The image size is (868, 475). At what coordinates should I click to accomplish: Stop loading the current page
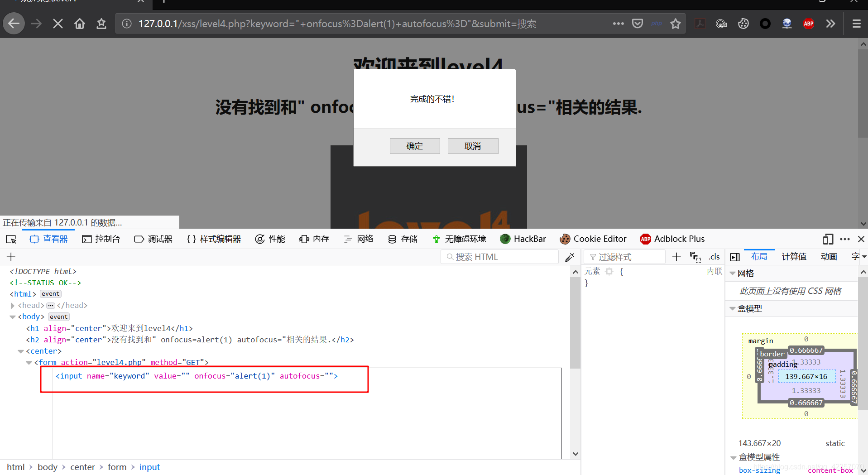[x=58, y=24]
